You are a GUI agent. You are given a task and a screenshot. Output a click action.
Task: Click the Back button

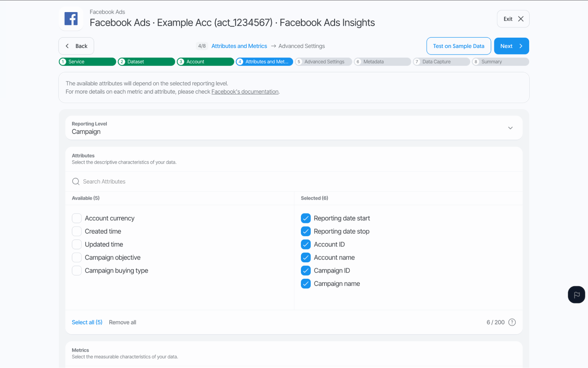[76, 46]
